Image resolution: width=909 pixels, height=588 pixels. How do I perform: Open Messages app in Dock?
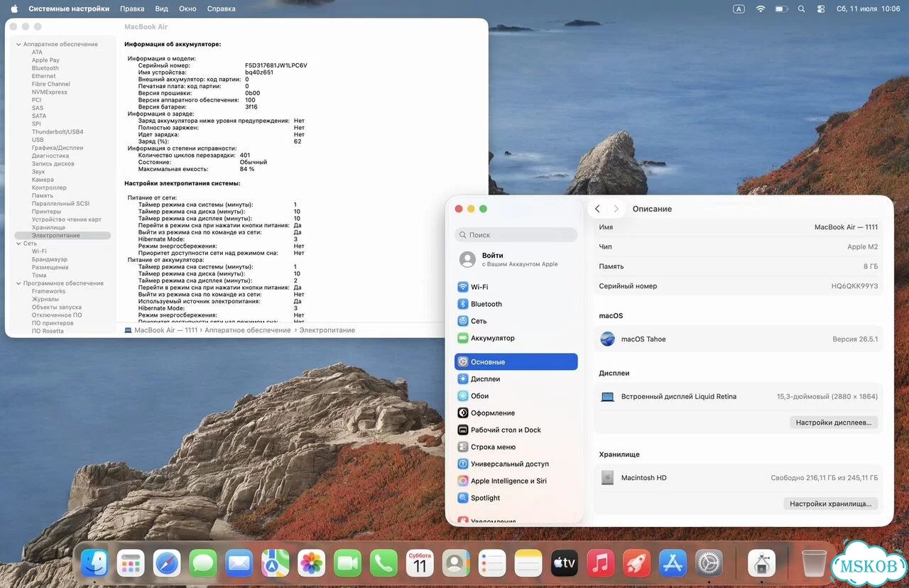pyautogui.click(x=203, y=564)
